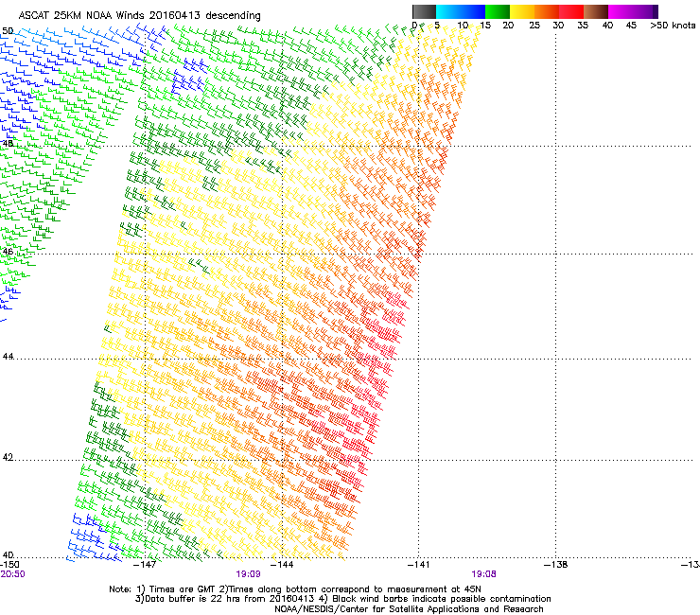Click the red 30-35 knots legend swatch

tap(571, 11)
